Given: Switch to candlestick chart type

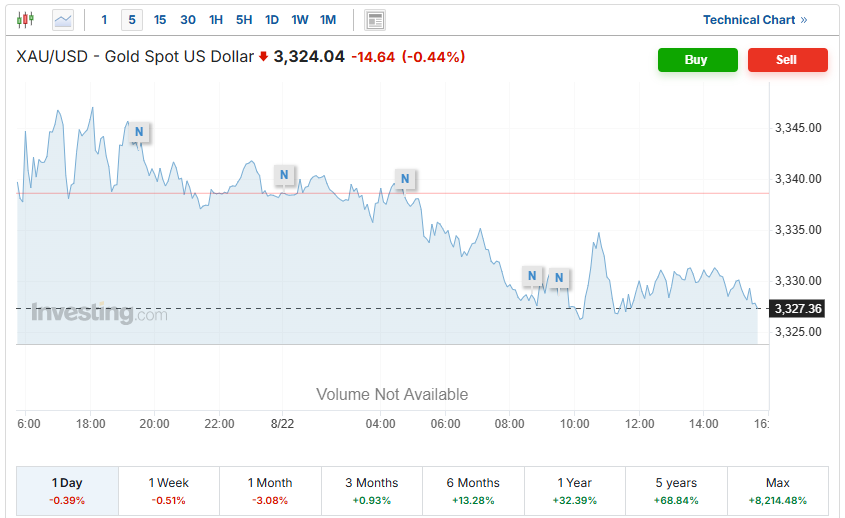Looking at the screenshot, I should point(25,20).
